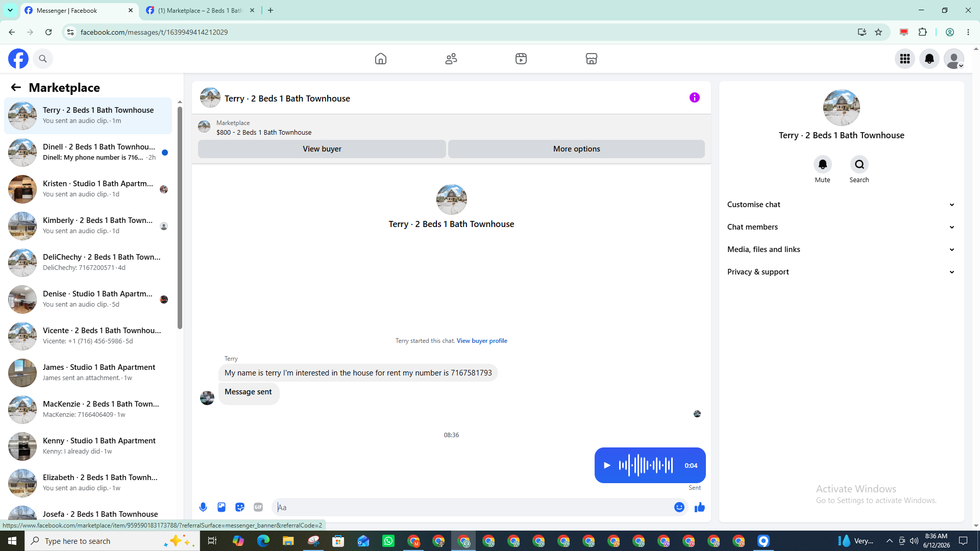Record a voice clip with the microphone
This screenshot has height=551, width=980.
click(203, 507)
